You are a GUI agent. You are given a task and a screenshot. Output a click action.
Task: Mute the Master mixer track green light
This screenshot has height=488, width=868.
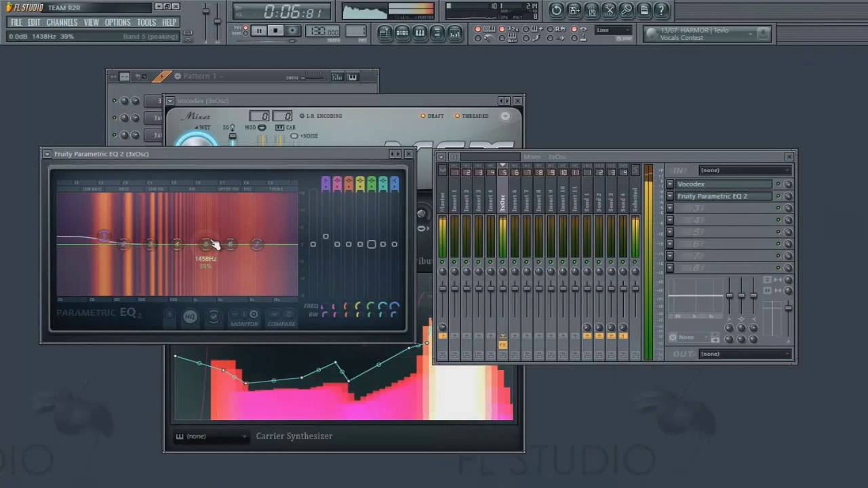tap(442, 262)
